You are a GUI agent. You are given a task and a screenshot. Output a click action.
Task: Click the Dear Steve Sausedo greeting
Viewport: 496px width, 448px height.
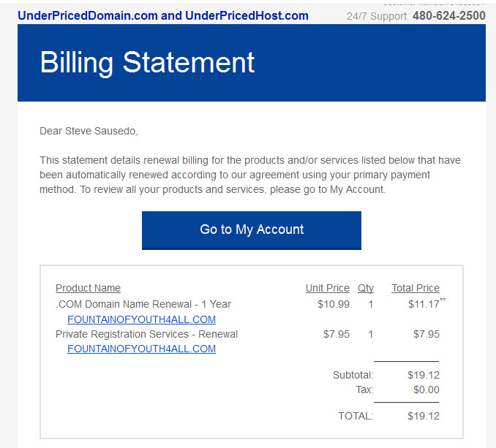click(x=89, y=131)
